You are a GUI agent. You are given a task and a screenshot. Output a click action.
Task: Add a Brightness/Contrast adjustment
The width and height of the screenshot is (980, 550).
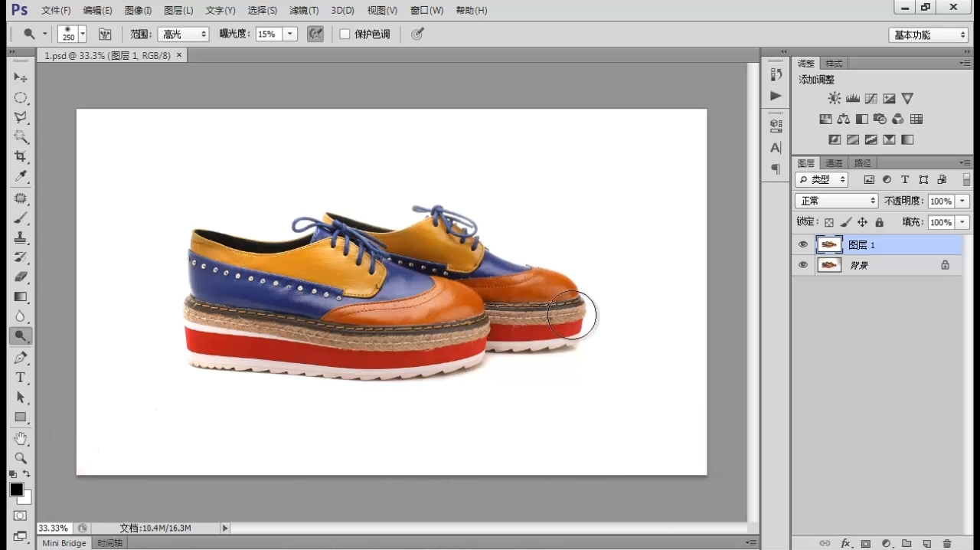point(835,98)
